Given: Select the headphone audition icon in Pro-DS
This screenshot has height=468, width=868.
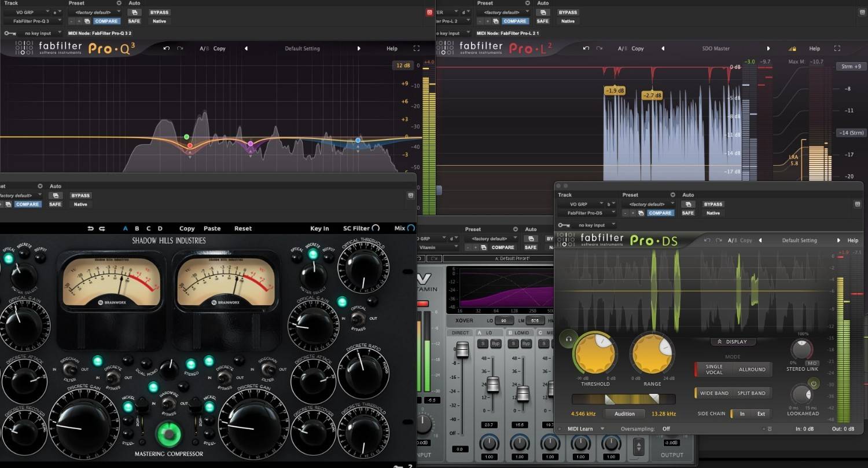Looking at the screenshot, I should point(568,339).
